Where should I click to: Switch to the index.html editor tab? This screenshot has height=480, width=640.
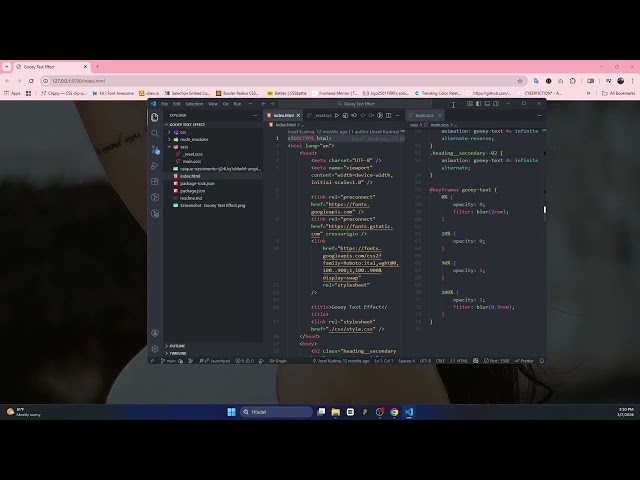283,116
